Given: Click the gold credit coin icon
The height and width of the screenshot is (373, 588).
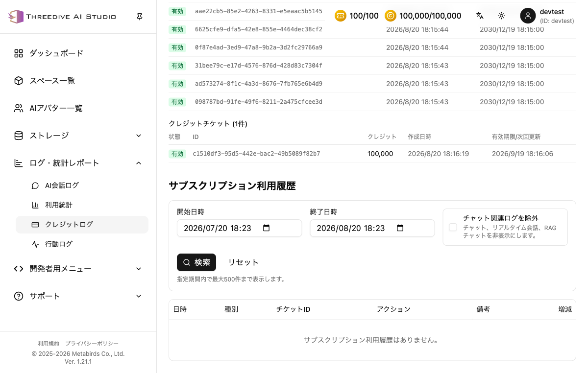Looking at the screenshot, I should tap(391, 16).
